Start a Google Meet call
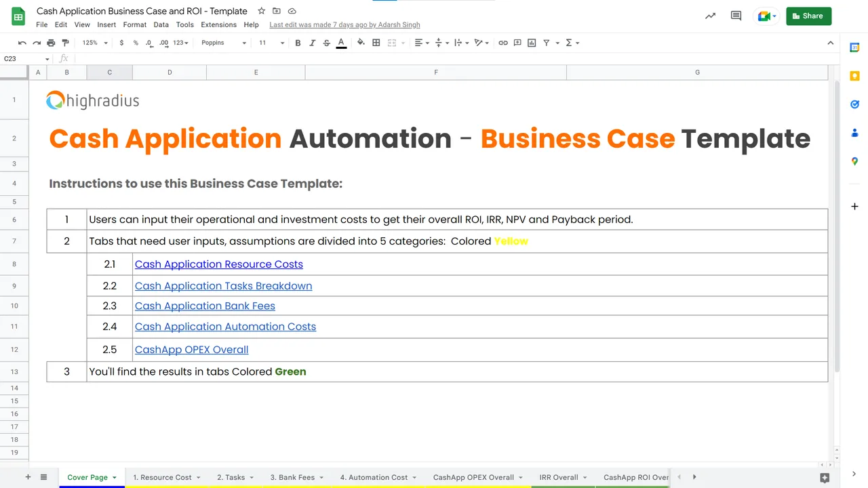Screen dimensions: 868x488 pyautogui.click(x=768, y=16)
